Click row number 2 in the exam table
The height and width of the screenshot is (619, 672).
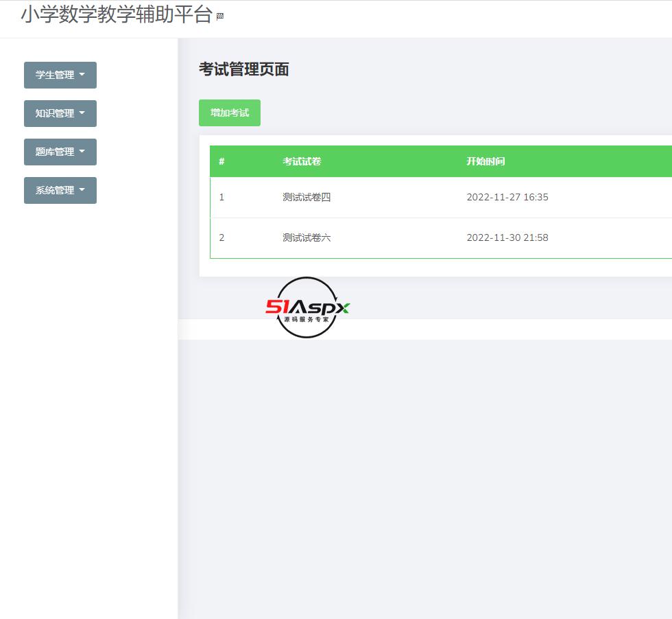pyautogui.click(x=221, y=237)
